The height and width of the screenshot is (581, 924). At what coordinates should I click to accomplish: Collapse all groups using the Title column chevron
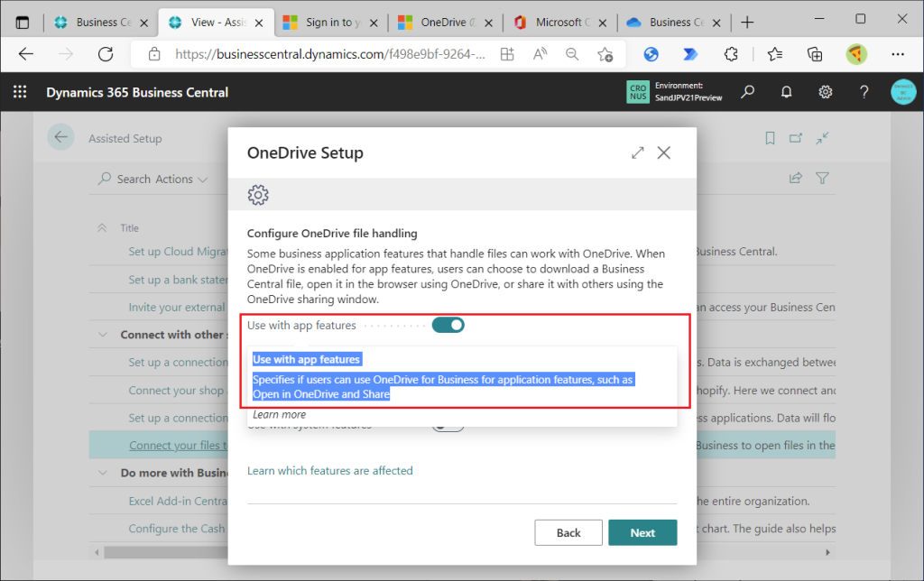click(102, 228)
